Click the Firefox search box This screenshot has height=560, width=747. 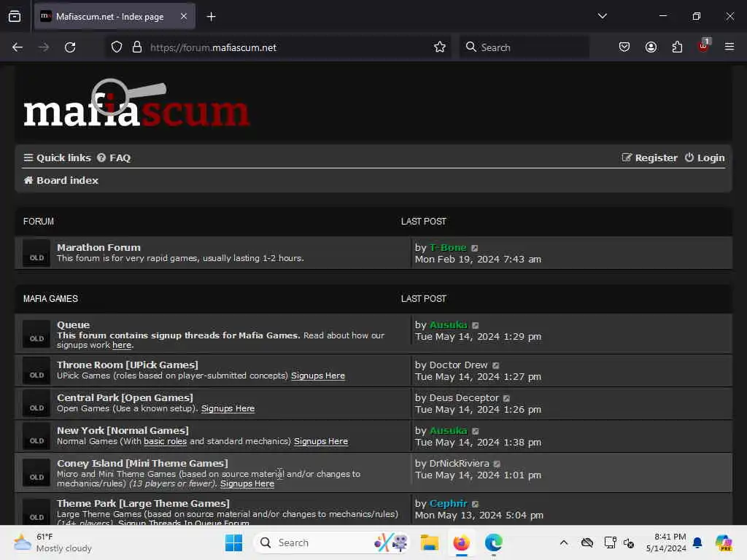pyautogui.click(x=524, y=47)
